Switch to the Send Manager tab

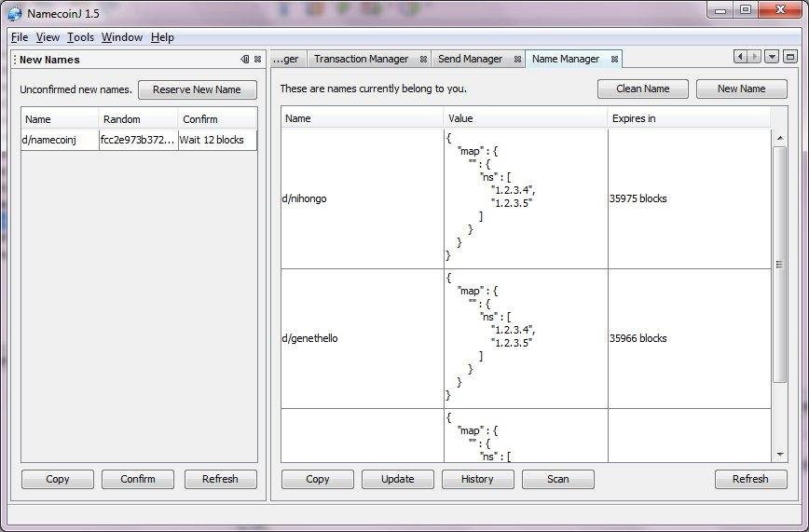click(470, 59)
